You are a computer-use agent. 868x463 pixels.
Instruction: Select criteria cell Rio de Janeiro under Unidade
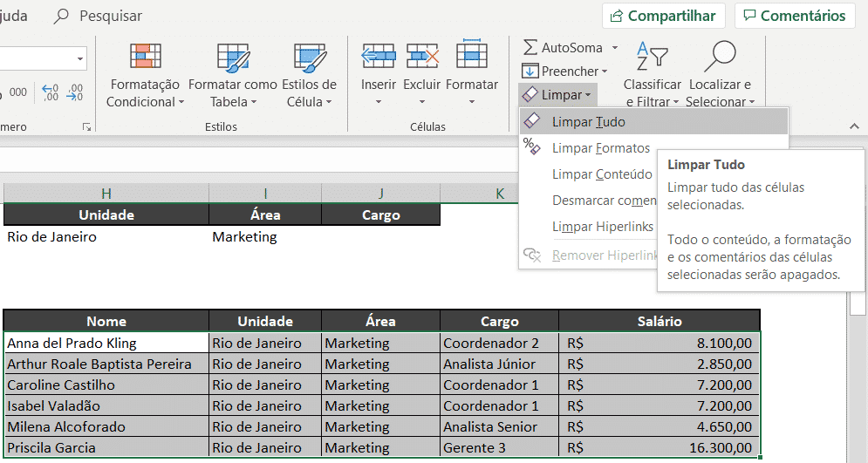tap(106, 237)
